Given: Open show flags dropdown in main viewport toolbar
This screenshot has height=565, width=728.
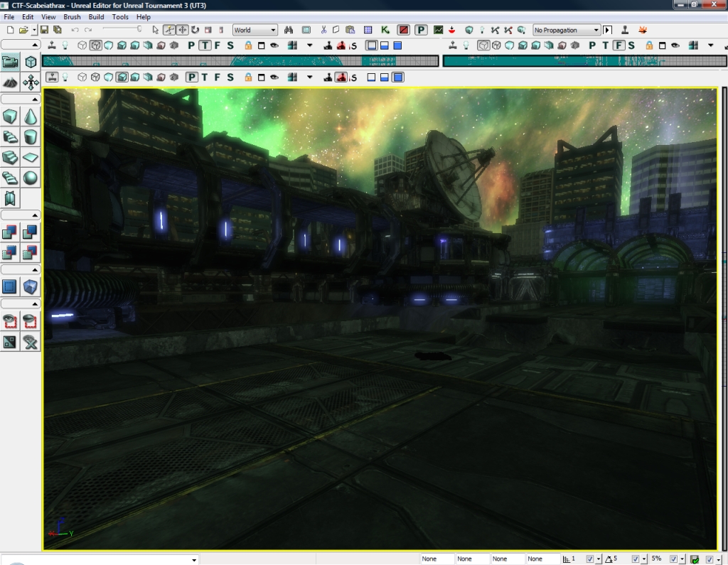Looking at the screenshot, I should (310, 77).
